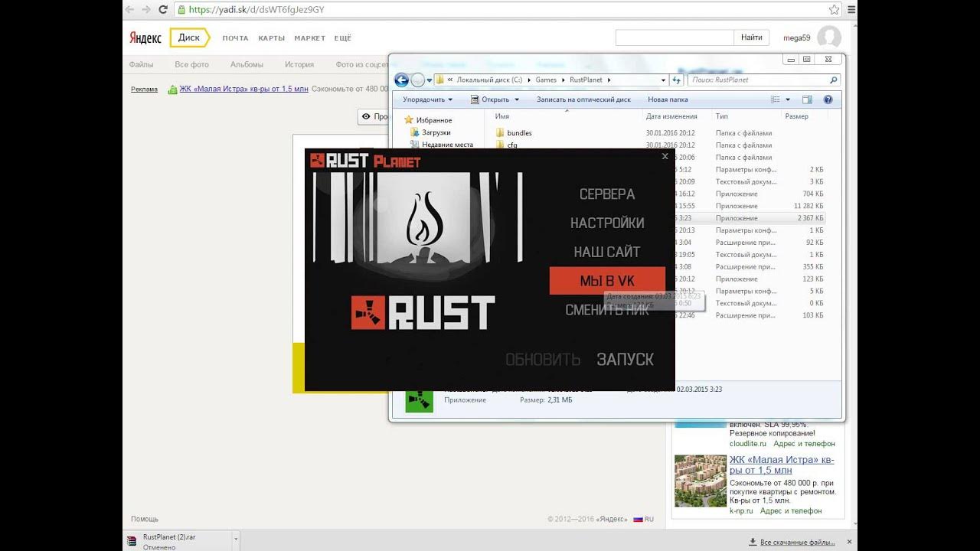Expand the Explorer address bar history dropdown
Image resolution: width=980 pixels, height=551 pixels.
663,80
